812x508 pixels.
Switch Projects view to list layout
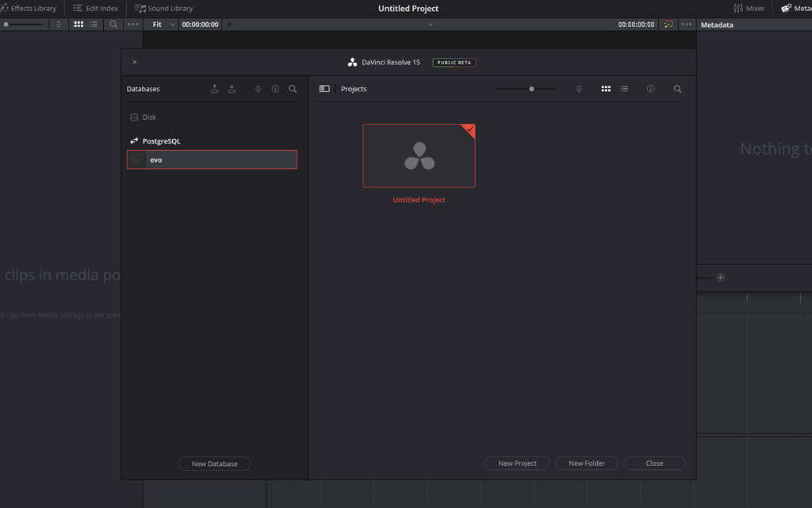pyautogui.click(x=624, y=89)
